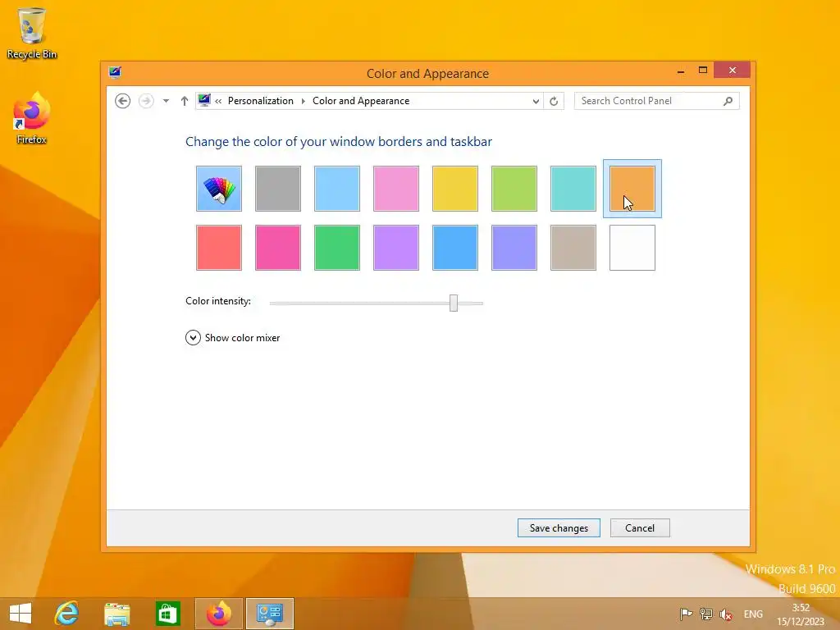Minimize the Color and Appearance window
Image resolution: width=840 pixels, height=630 pixels.
(680, 71)
